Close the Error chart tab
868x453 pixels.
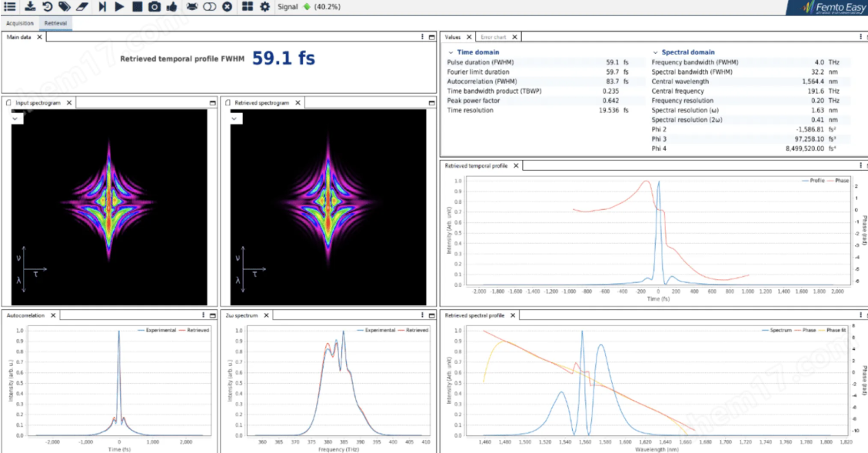point(514,37)
